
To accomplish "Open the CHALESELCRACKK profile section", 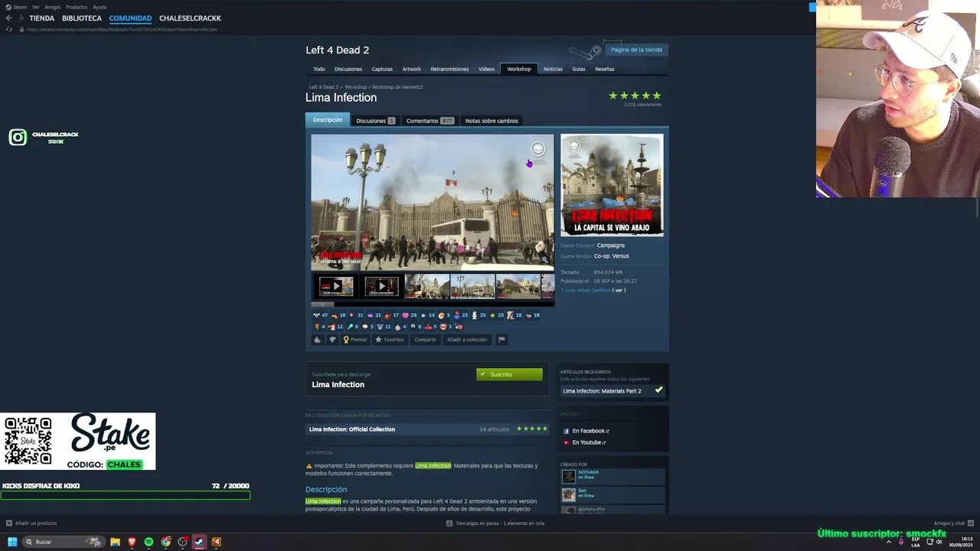I will point(190,18).
